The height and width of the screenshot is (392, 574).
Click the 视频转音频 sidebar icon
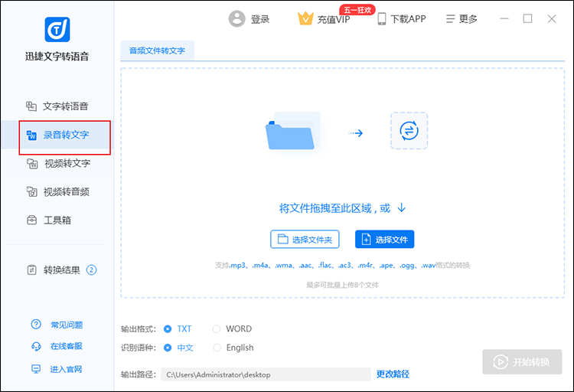[32, 191]
